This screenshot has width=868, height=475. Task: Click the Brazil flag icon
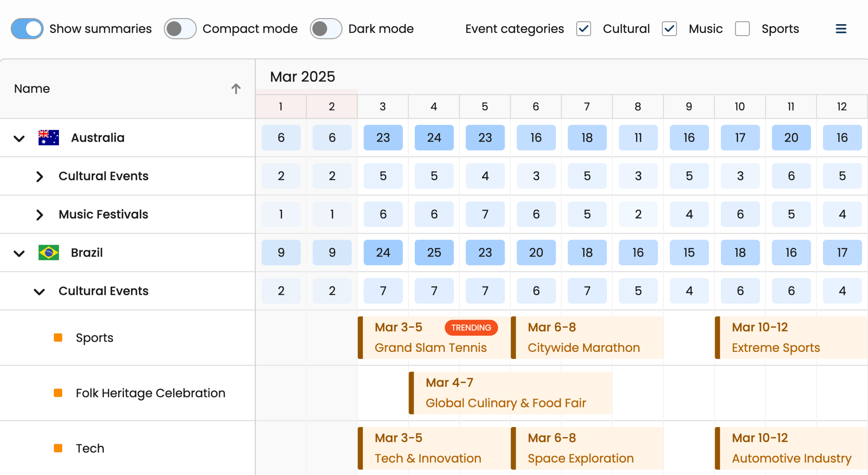[x=48, y=252]
